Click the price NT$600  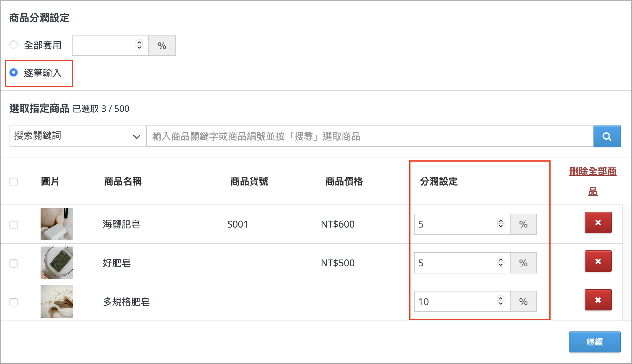tap(338, 224)
